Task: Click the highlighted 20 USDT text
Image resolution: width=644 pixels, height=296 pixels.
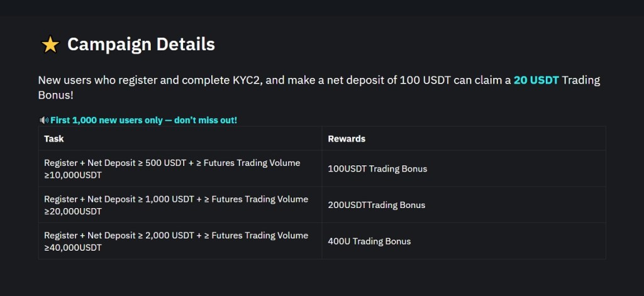Action: tap(536, 81)
